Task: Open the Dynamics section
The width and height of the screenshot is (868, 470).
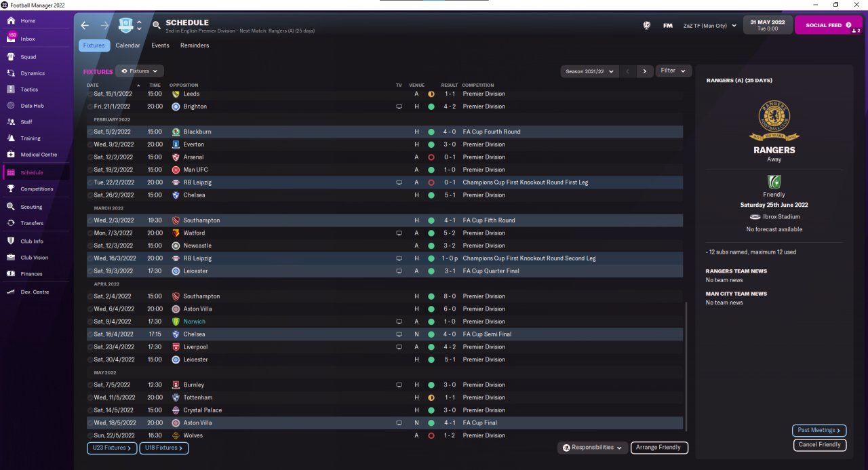Action: point(35,73)
